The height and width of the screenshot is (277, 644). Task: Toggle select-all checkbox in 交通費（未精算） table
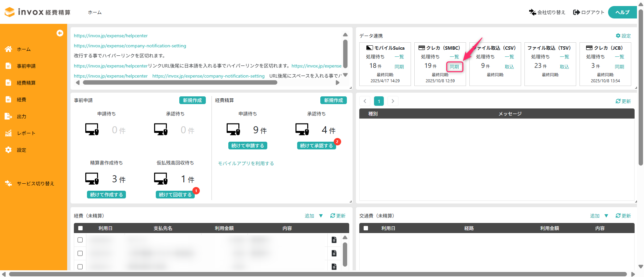(366, 228)
